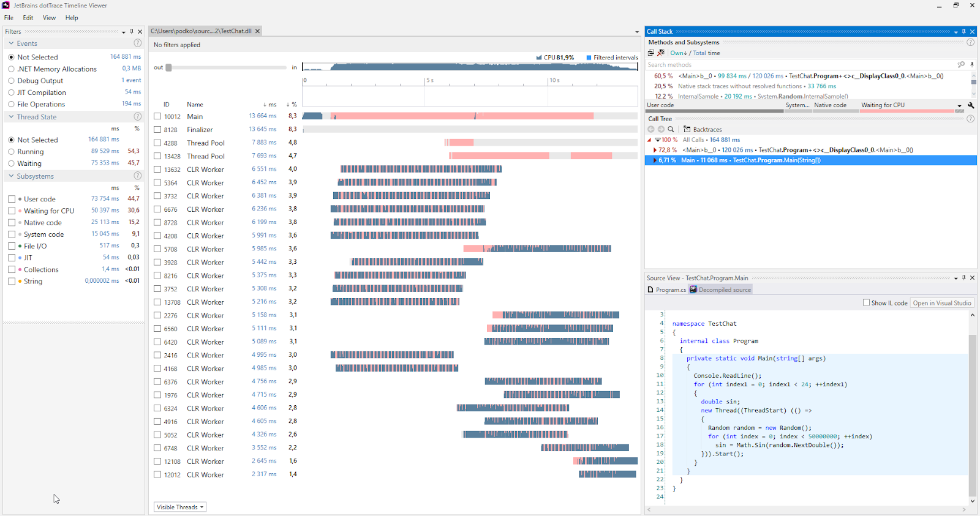Open help for Methods and Subsystems
980x516 pixels.
coord(970,42)
